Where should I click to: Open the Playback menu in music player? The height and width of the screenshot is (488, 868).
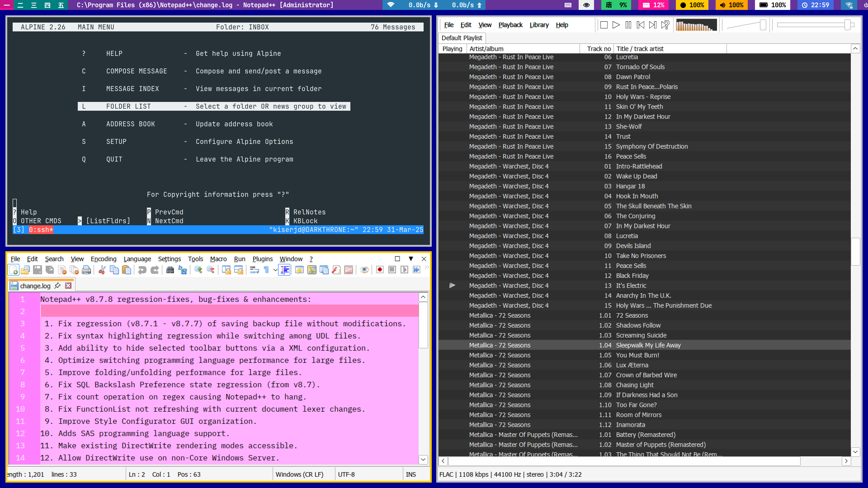[x=510, y=25]
